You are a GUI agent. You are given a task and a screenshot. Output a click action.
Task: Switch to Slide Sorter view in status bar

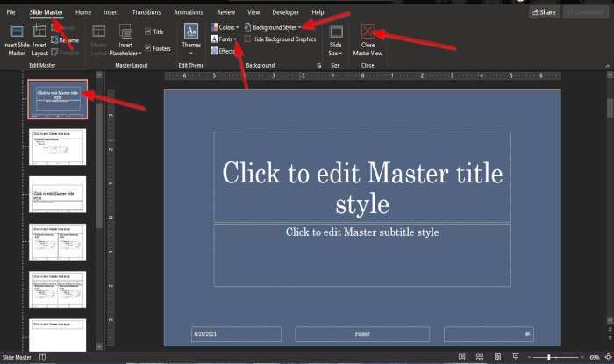point(480,358)
